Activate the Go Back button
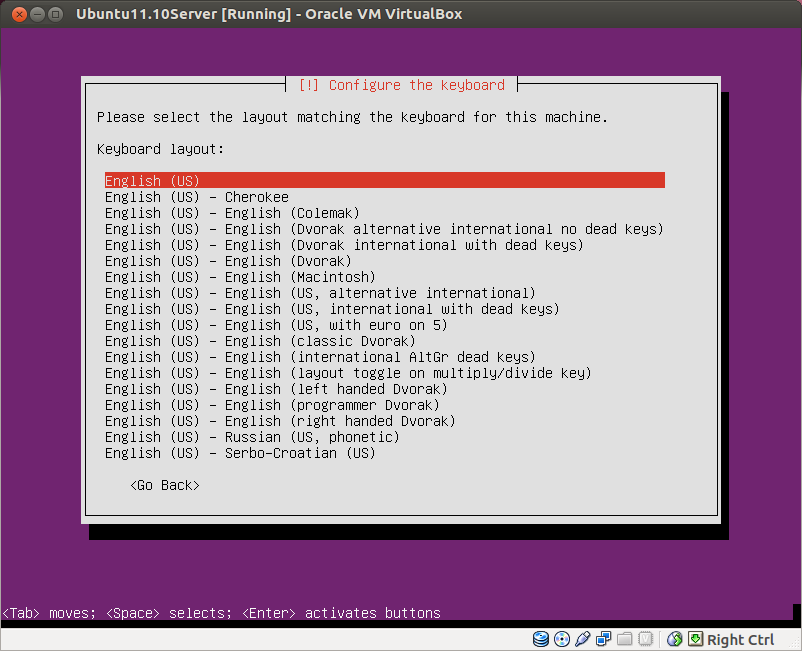This screenshot has height=651, width=802. coord(163,485)
